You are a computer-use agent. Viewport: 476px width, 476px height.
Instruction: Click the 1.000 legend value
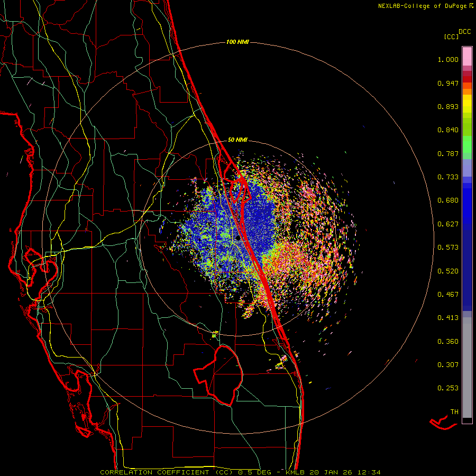click(448, 59)
